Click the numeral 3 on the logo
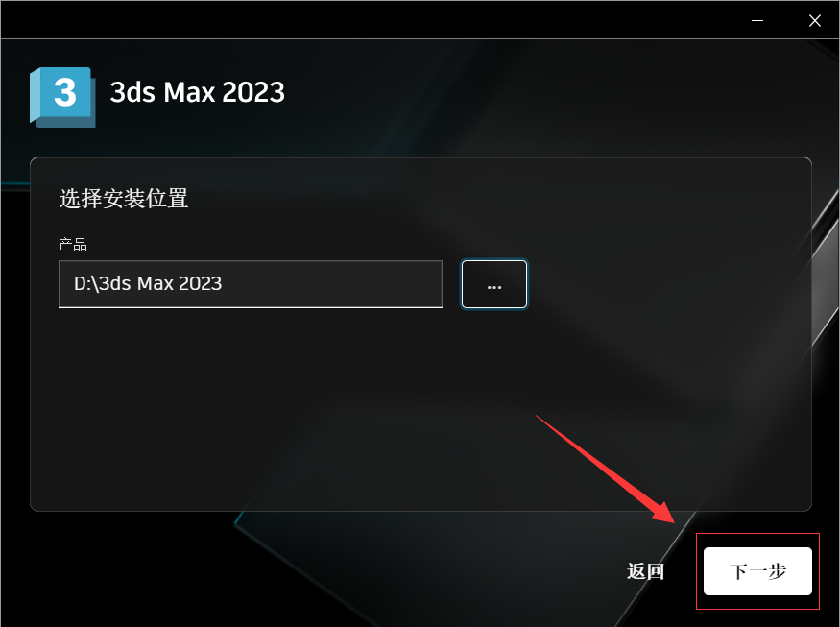Viewport: 840px width, 627px height. pyautogui.click(x=65, y=92)
